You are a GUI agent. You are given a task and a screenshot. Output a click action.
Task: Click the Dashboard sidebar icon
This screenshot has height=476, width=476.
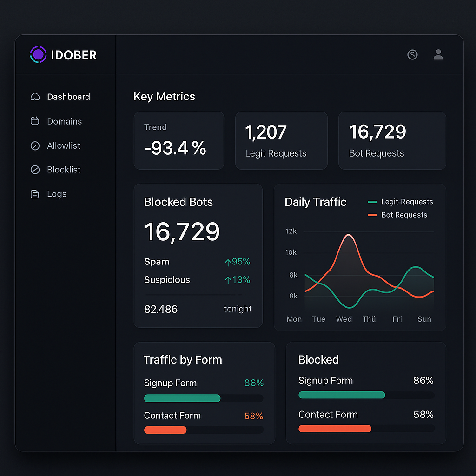click(x=35, y=97)
